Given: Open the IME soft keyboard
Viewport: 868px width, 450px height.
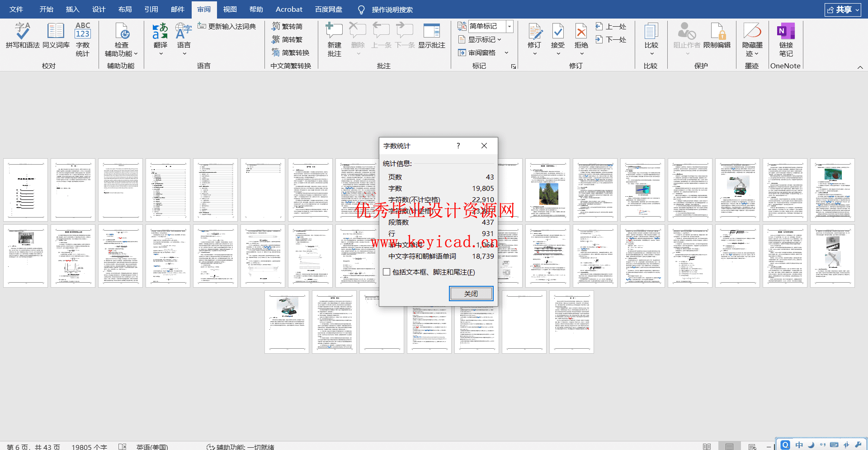Looking at the screenshot, I should pyautogui.click(x=834, y=445).
